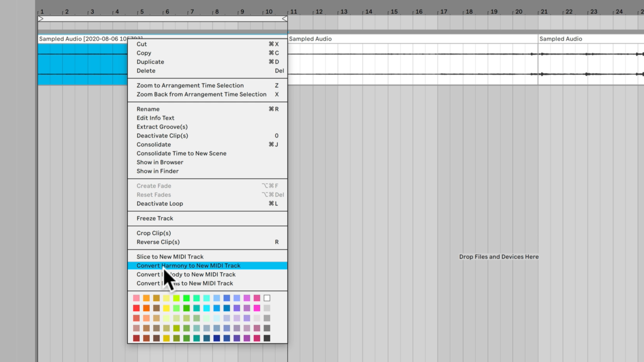Select Convert Melody to New MIDI Track
Screen dimensions: 644x362
pyautogui.click(x=186, y=274)
